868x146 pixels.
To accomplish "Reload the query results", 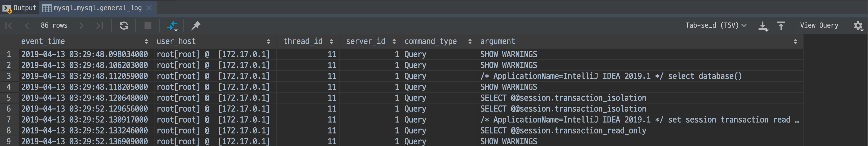I will tap(124, 26).
